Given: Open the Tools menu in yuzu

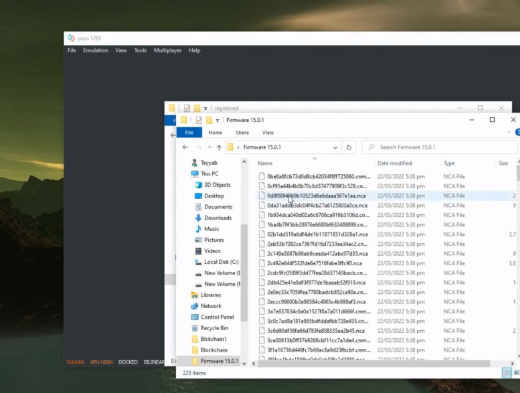Looking at the screenshot, I should tap(140, 50).
